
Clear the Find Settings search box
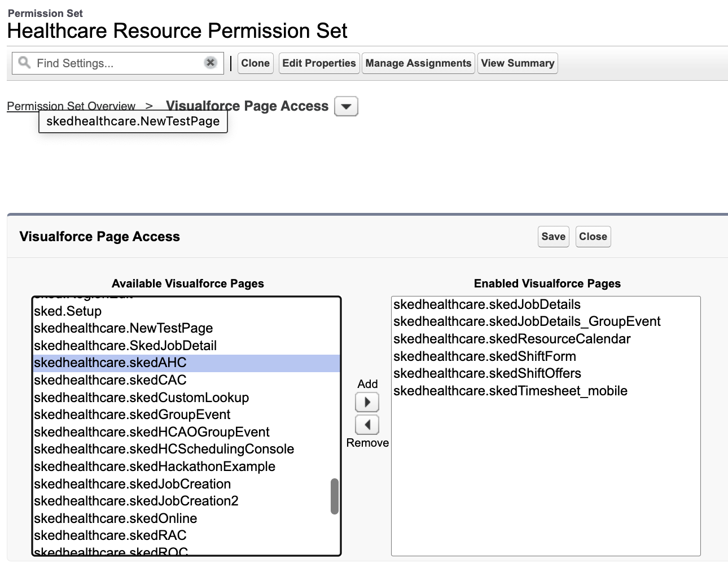tap(210, 63)
